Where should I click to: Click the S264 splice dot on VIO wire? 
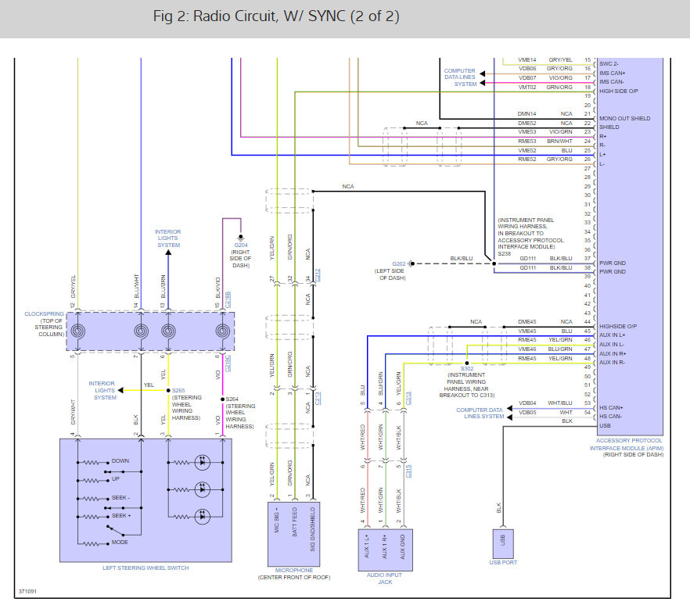tap(223, 399)
